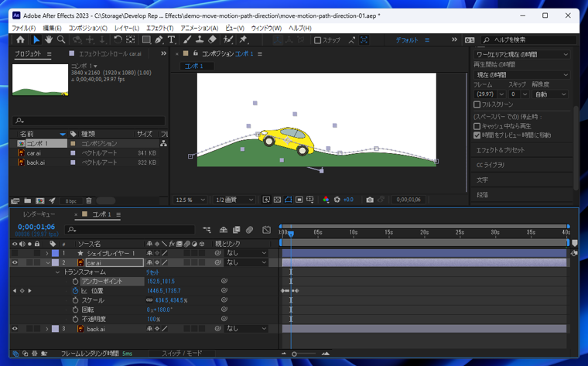Click the reset exposure icon
The width and height of the screenshot is (588, 366).
337,200
